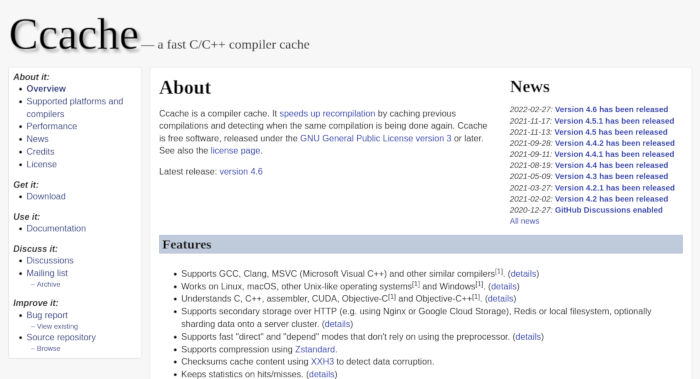700x379 pixels.
Task: Open details link for secondary storage sharding
Action: tap(337, 324)
